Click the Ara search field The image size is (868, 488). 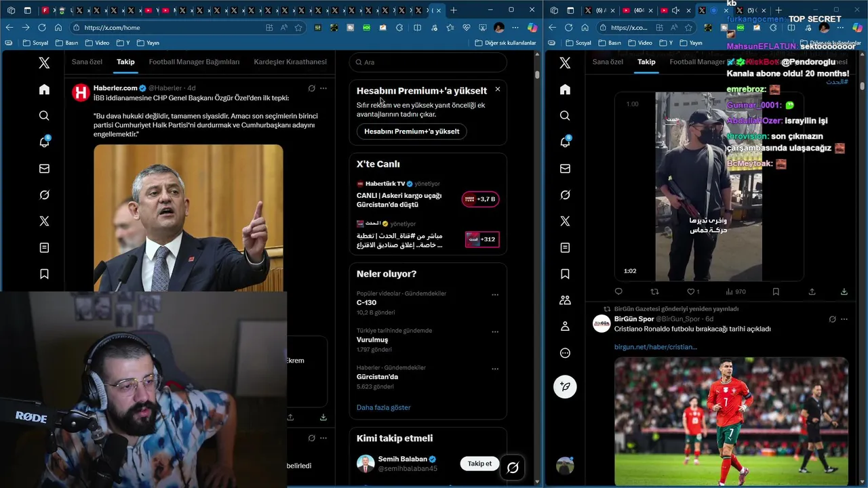[x=428, y=62]
